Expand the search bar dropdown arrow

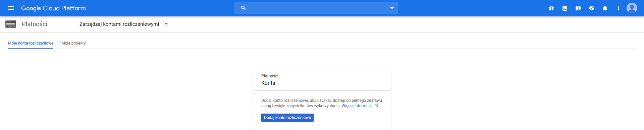click(392, 8)
